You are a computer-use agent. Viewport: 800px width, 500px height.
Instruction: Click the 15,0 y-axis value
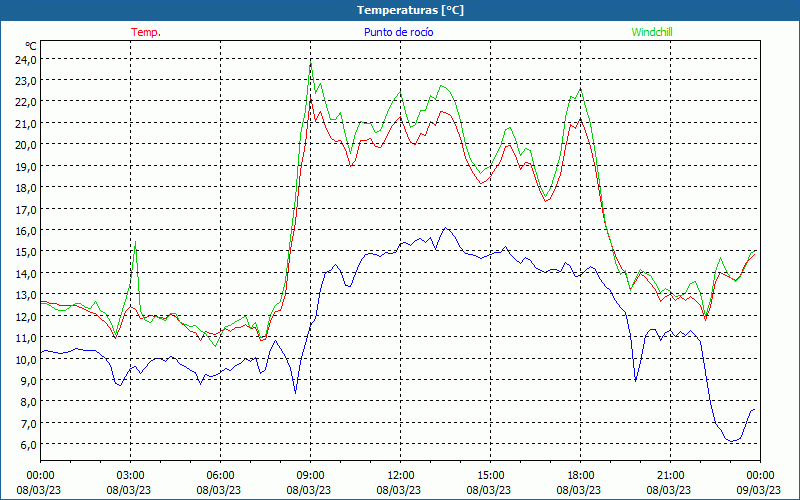(x=27, y=252)
